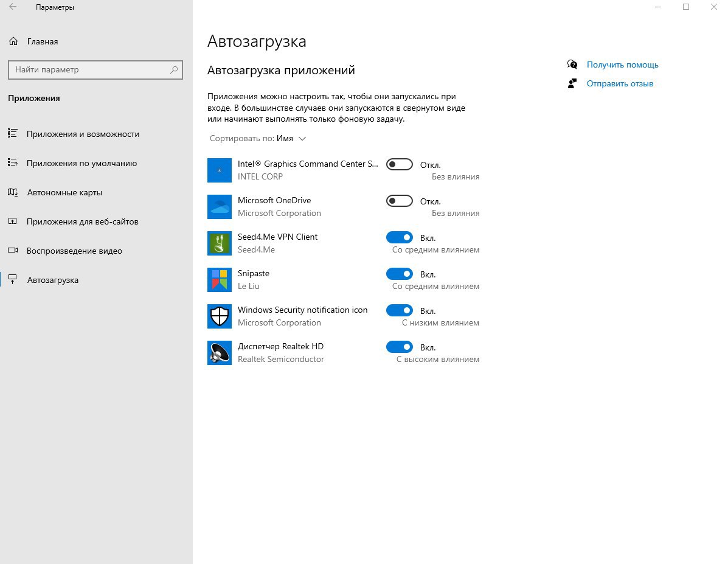Viewport: 728px width, 564px height.
Task: Click the startup icon in the sidebar
Action: click(13, 279)
